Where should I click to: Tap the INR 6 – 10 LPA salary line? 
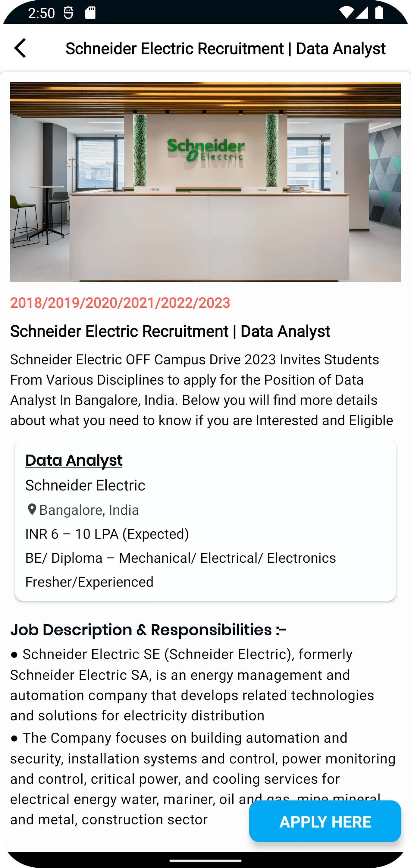tap(107, 534)
